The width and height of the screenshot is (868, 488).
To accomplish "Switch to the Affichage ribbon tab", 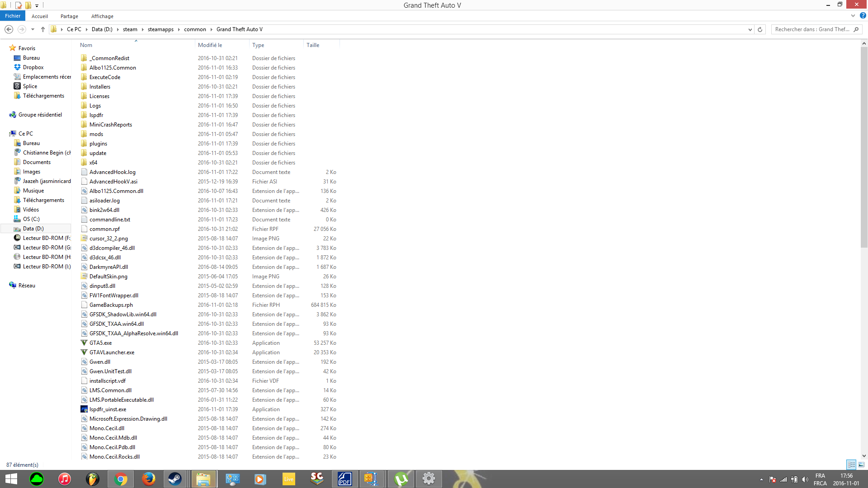I will pyautogui.click(x=102, y=16).
